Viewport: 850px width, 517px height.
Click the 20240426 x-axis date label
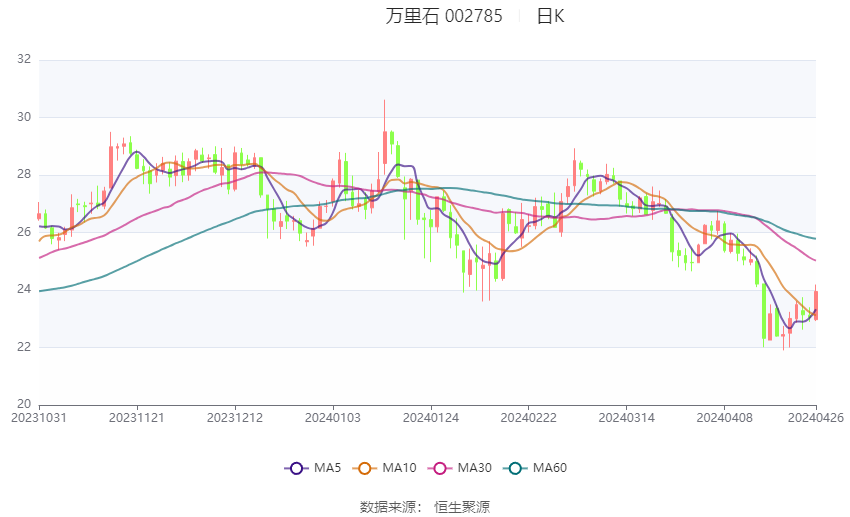coord(818,417)
